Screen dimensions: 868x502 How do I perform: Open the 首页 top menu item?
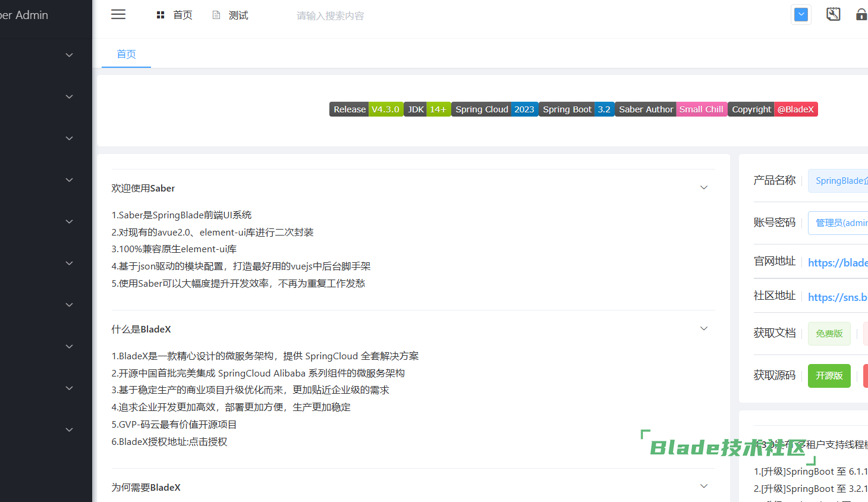pos(183,15)
